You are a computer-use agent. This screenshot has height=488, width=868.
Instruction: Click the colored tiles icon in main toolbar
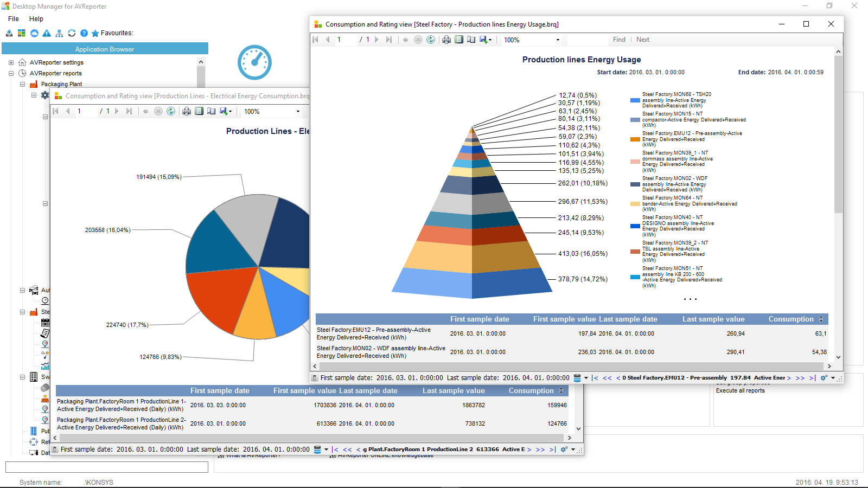(22, 33)
